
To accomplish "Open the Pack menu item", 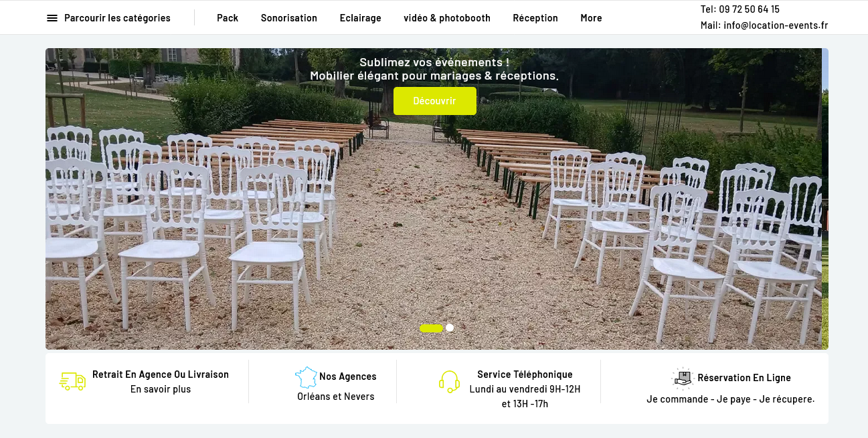I will click(x=228, y=18).
